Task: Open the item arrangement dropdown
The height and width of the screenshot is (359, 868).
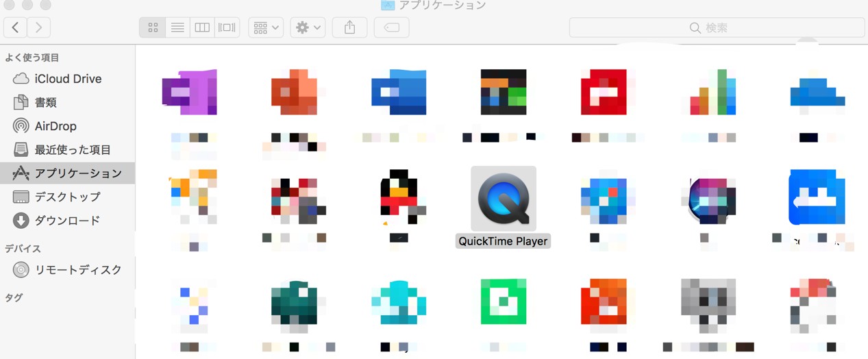Action: click(266, 27)
